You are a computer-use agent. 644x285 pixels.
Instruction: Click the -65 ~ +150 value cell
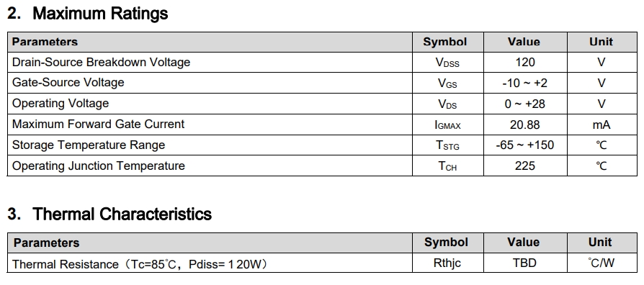coord(525,145)
